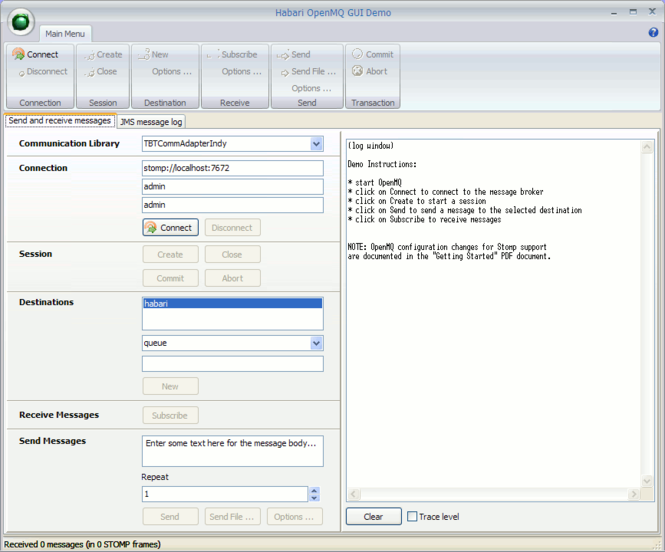Image resolution: width=665 pixels, height=552 pixels.
Task: Click Close in the ribbon Session group
Action: pos(101,72)
